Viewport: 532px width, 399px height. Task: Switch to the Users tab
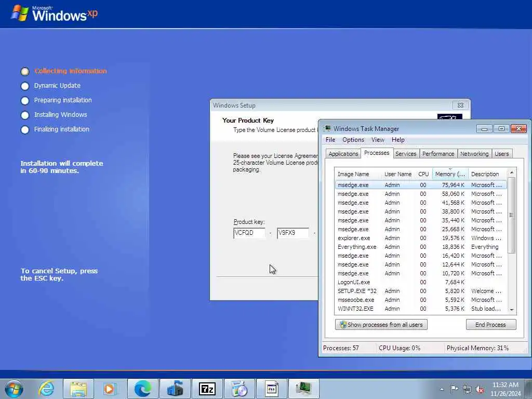[x=501, y=154]
